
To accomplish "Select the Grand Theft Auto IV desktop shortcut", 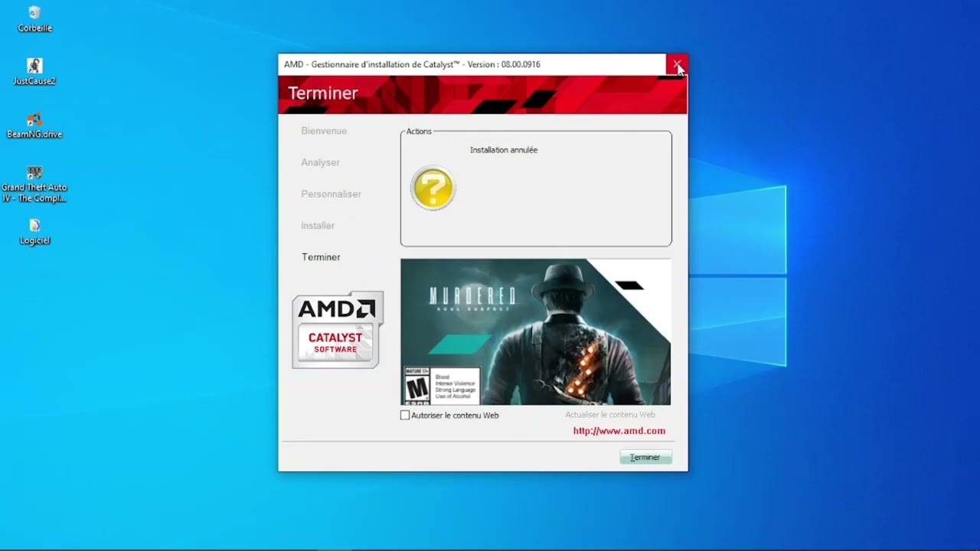I will [x=34, y=184].
